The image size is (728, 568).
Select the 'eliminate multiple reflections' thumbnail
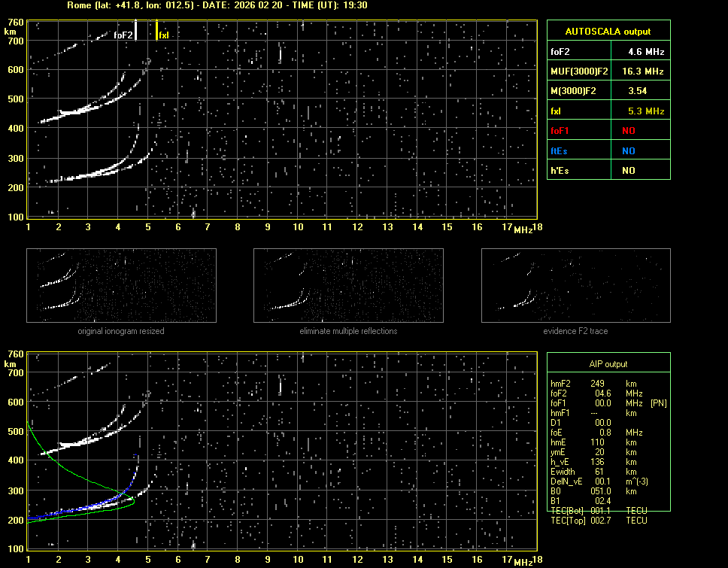pyautogui.click(x=348, y=287)
